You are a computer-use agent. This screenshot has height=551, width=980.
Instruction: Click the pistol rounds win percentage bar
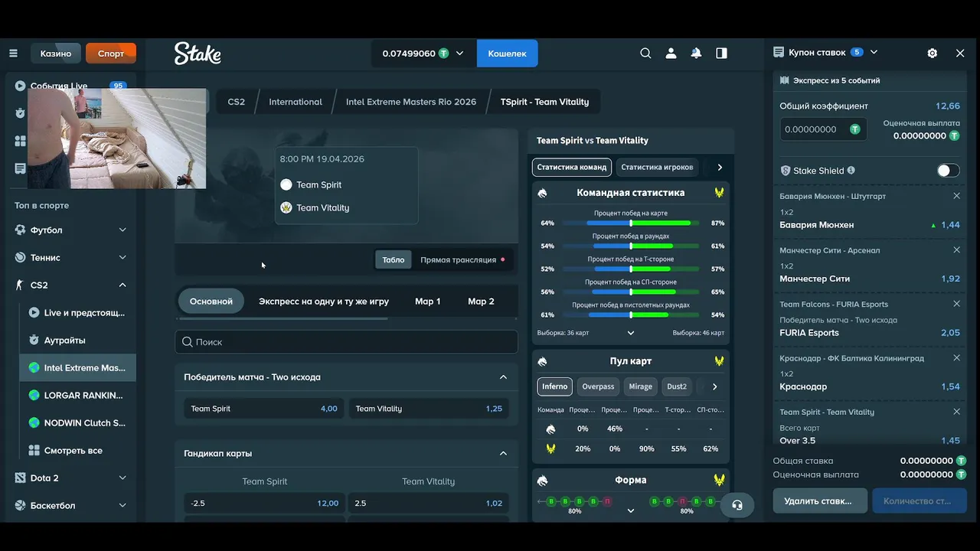(x=631, y=315)
